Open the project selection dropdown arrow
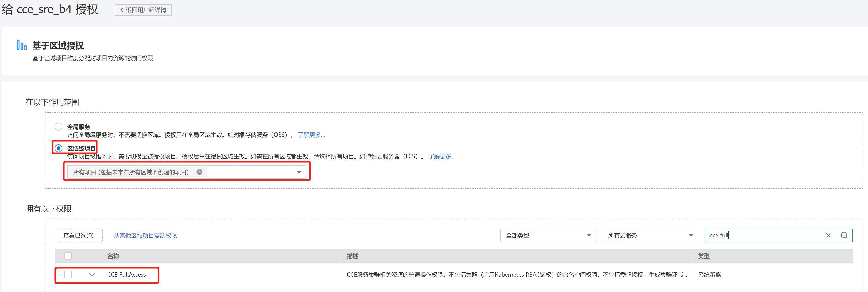 tap(298, 172)
